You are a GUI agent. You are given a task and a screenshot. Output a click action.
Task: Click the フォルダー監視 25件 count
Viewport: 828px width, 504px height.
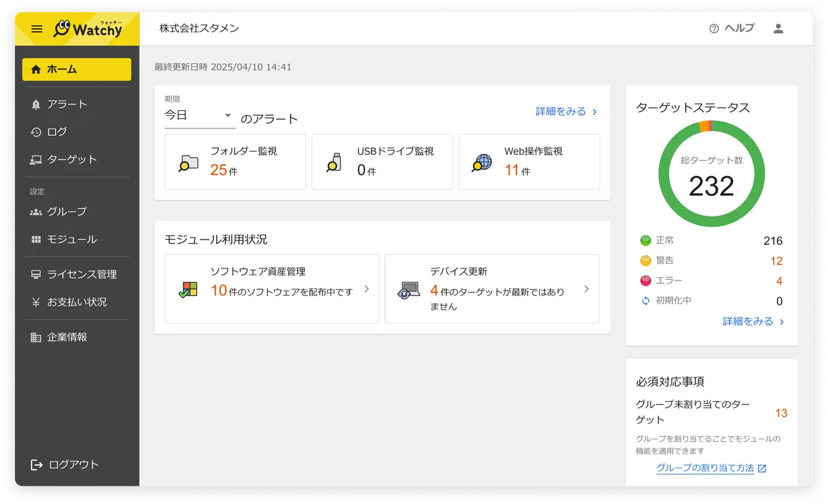point(223,170)
